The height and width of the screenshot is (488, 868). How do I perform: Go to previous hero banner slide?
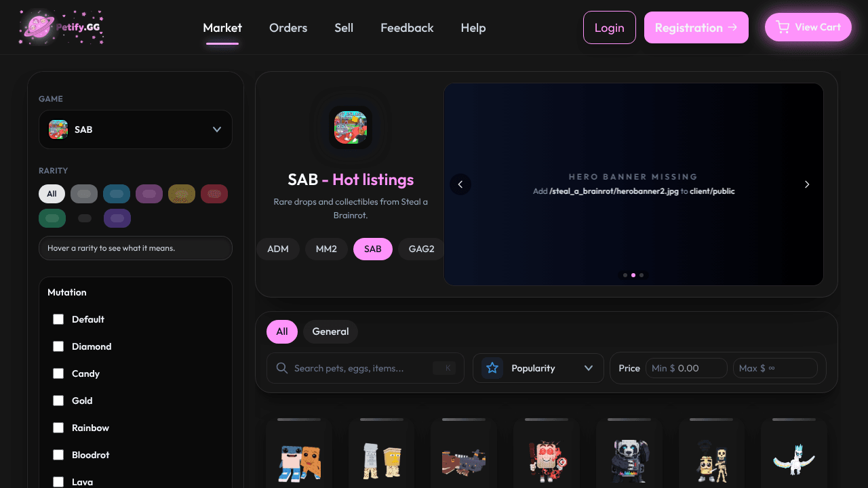point(460,184)
